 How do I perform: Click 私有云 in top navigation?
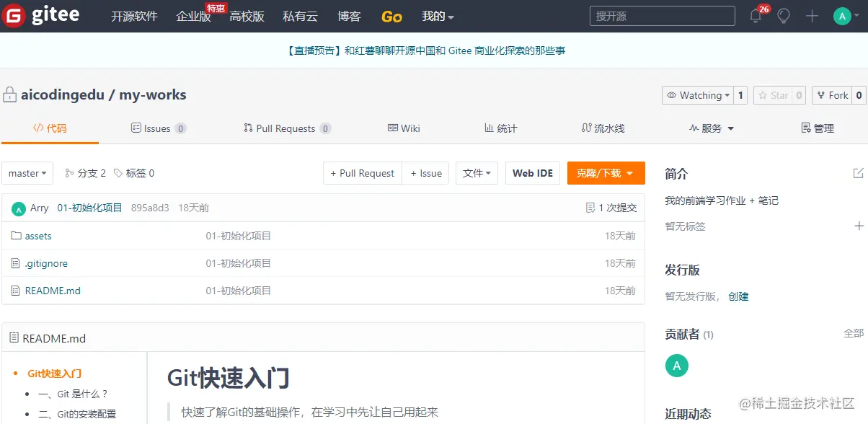point(300,16)
